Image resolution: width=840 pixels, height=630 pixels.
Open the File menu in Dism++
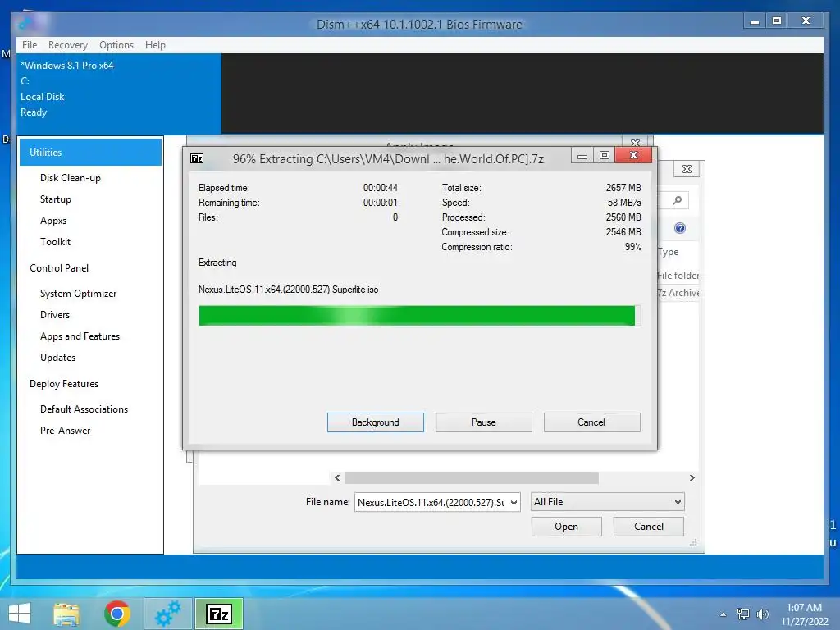[x=30, y=45]
